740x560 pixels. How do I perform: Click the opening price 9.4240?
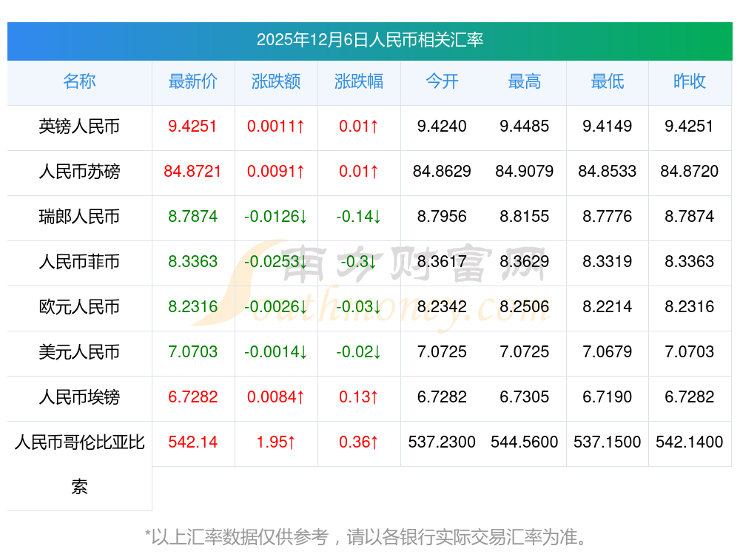[x=442, y=126]
